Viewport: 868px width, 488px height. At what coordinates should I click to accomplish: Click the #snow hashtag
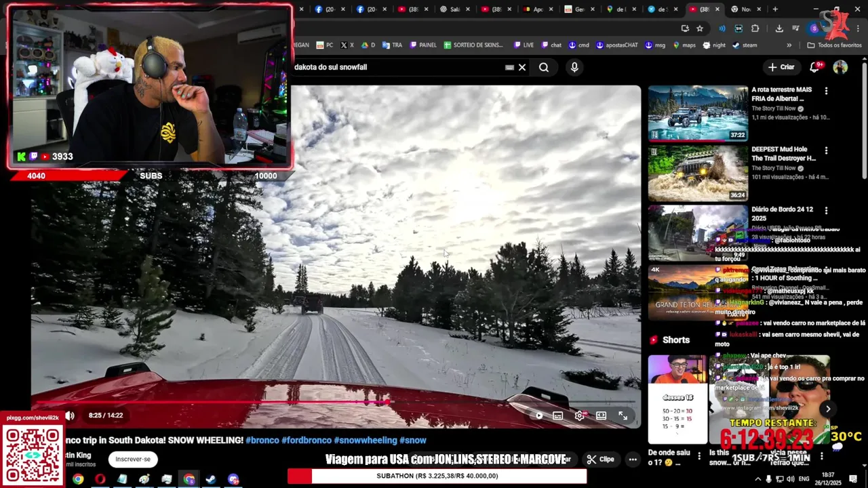[x=413, y=441]
